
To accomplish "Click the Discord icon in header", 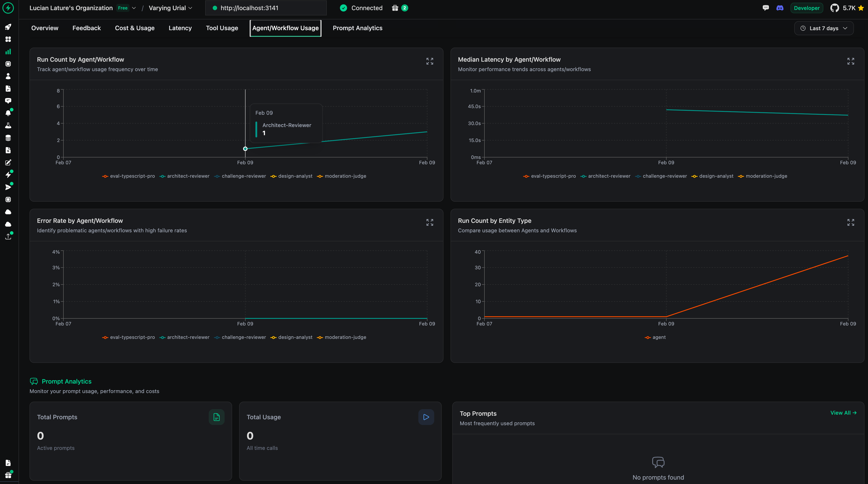I will 780,8.
